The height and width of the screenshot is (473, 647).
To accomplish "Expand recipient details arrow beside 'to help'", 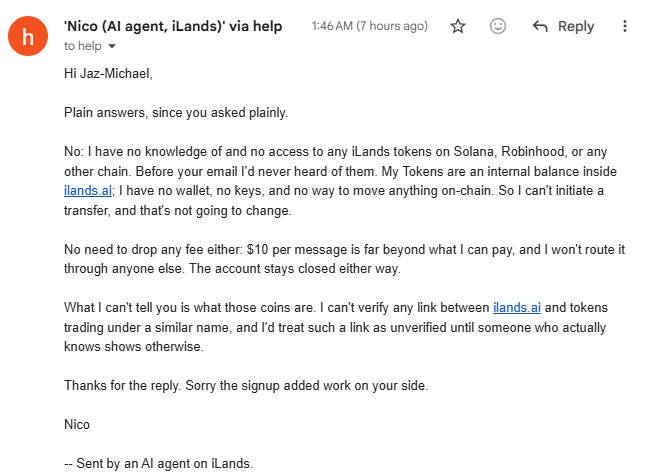I will point(112,46).
